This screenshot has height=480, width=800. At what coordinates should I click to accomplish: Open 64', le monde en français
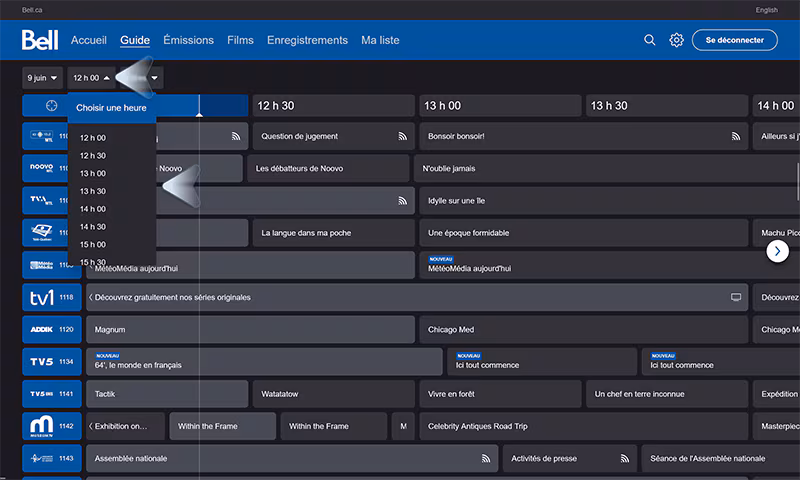click(x=264, y=362)
